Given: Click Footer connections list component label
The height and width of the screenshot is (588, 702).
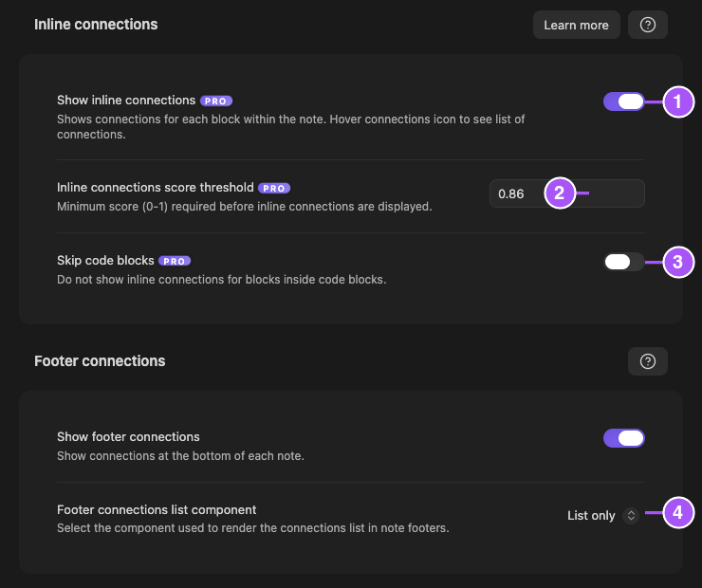Looking at the screenshot, I should click(x=157, y=509).
